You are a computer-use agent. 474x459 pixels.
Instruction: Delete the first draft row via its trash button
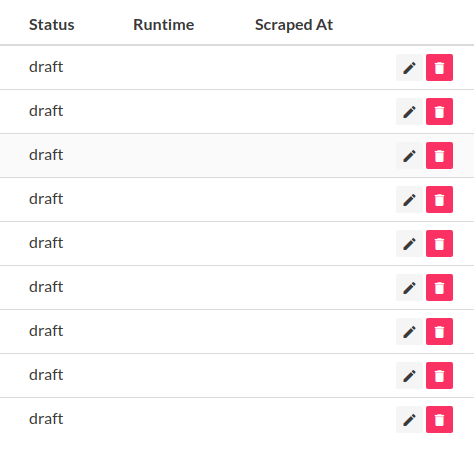439,68
